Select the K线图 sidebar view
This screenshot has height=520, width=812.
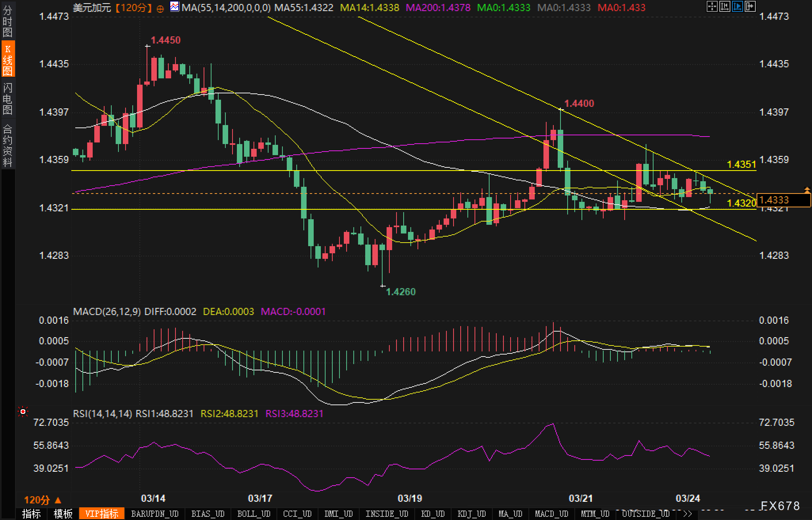[8, 60]
